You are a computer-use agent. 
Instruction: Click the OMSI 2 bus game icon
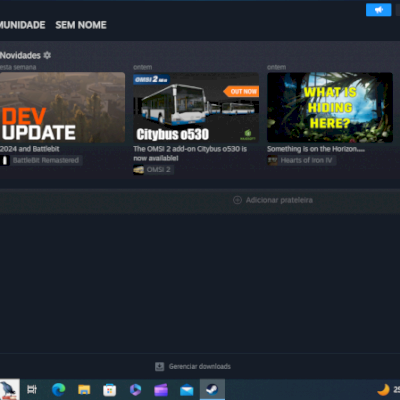point(139,170)
